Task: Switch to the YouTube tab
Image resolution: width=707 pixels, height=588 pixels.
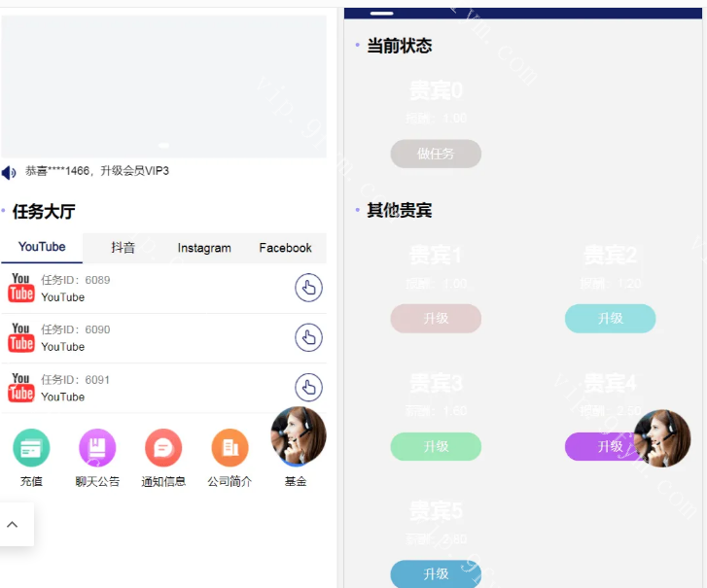Action: click(x=42, y=247)
